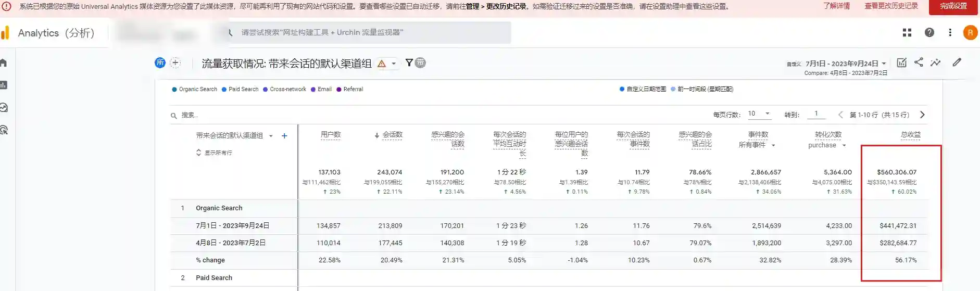Viewport: 980px width, 291px height.
Task: Open the help question mark icon
Action: coord(929,32)
